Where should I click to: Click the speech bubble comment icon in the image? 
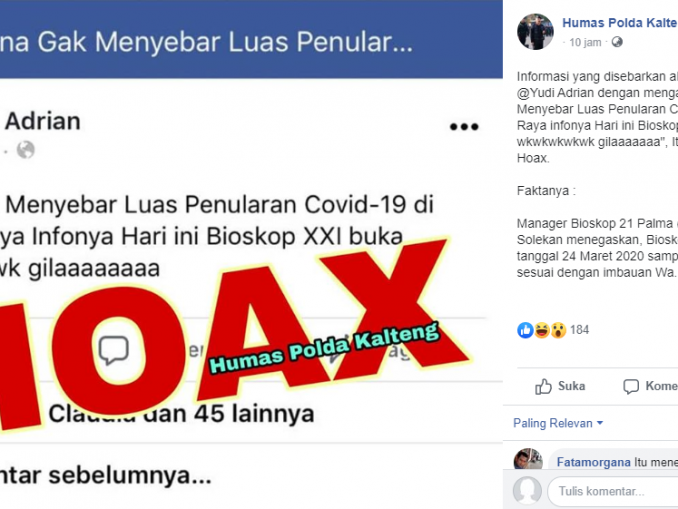114,350
